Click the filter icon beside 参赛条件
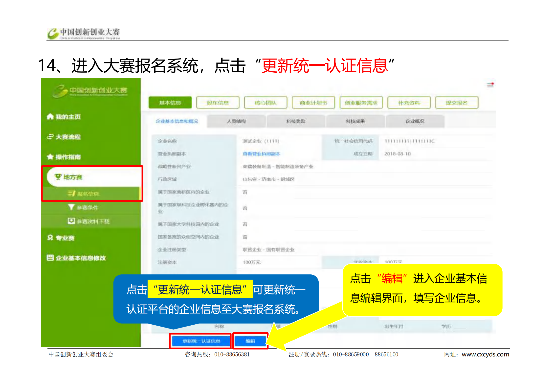This screenshot has height=392, width=555. coord(71,207)
